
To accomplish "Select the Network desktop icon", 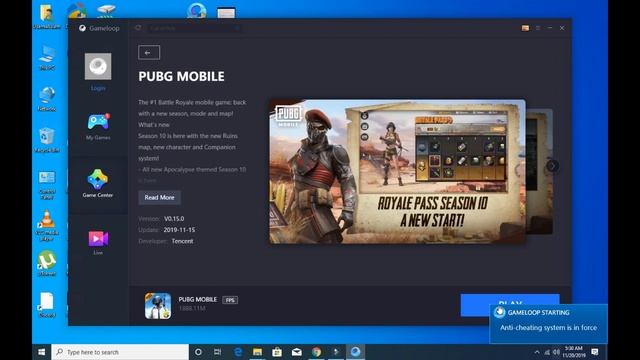I will pyautogui.click(x=47, y=99).
